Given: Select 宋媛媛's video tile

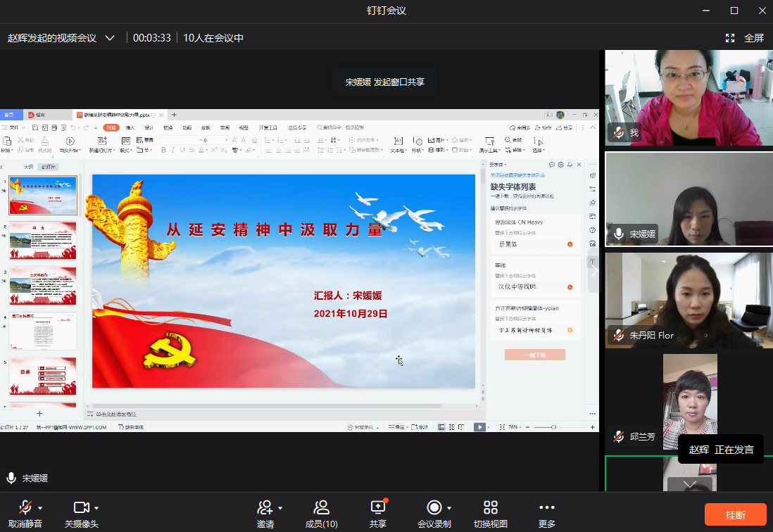Looking at the screenshot, I should click(689, 199).
